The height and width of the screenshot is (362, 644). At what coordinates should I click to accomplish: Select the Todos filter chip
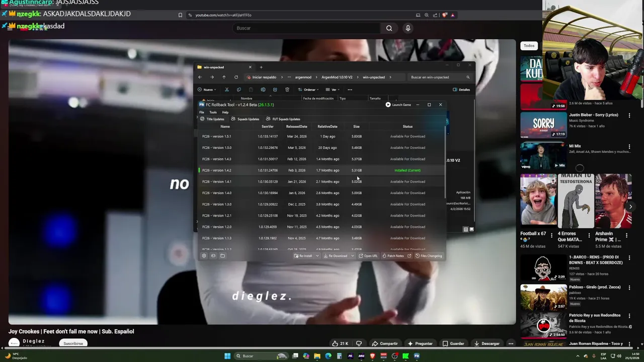click(x=529, y=46)
